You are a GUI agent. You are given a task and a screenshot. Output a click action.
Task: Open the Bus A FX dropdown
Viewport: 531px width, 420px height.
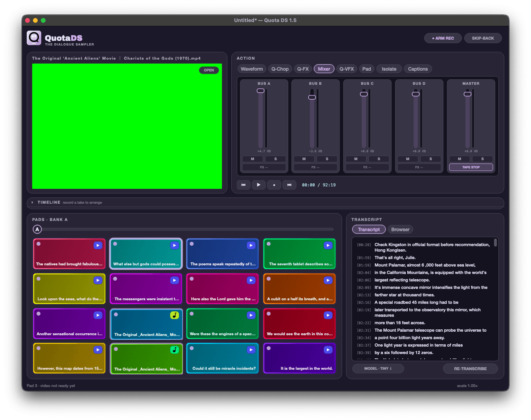[264, 167]
